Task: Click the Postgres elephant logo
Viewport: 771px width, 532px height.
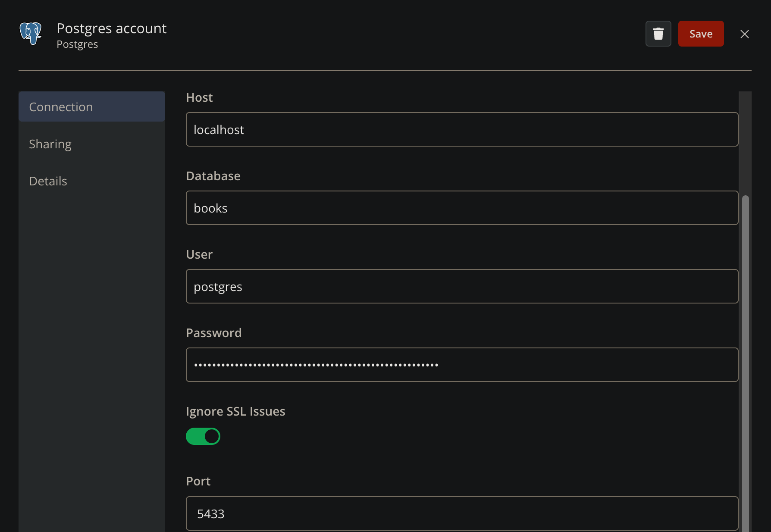Action: click(x=30, y=34)
